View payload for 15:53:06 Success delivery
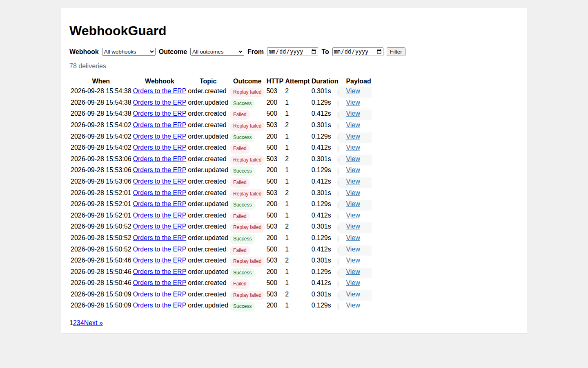This screenshot has height=368, width=588. point(353,170)
